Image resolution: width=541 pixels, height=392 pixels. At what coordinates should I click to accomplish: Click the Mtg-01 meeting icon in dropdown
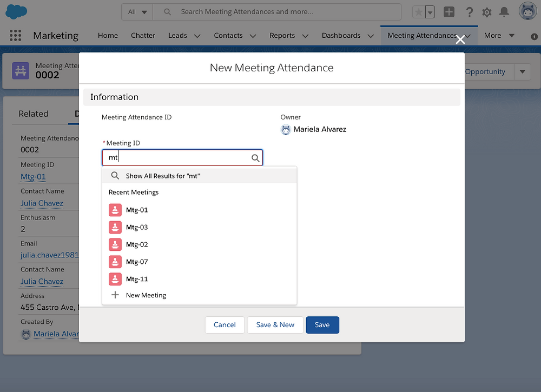115,210
